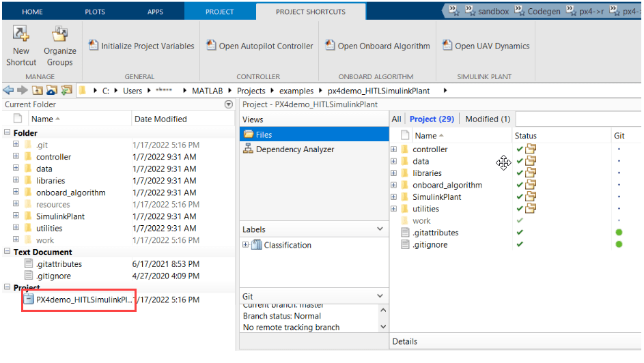Select .gitattributes in project files
Screen dimensions: 644x363
[x=435, y=233]
